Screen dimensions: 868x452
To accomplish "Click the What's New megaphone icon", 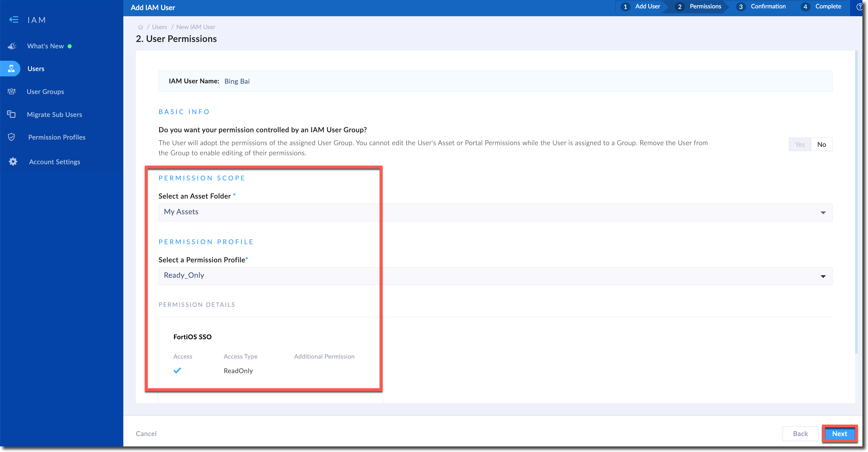I will point(12,46).
